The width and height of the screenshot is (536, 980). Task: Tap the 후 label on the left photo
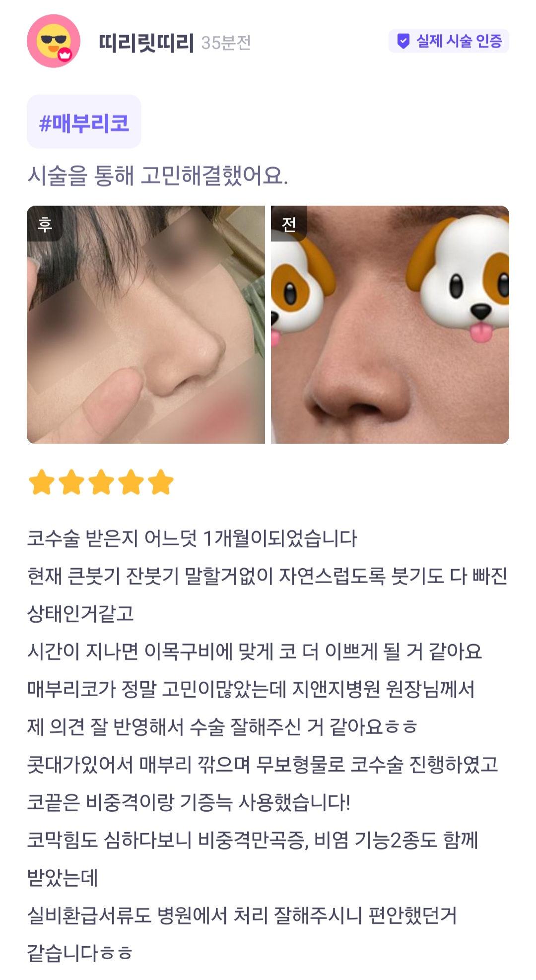click(x=45, y=224)
